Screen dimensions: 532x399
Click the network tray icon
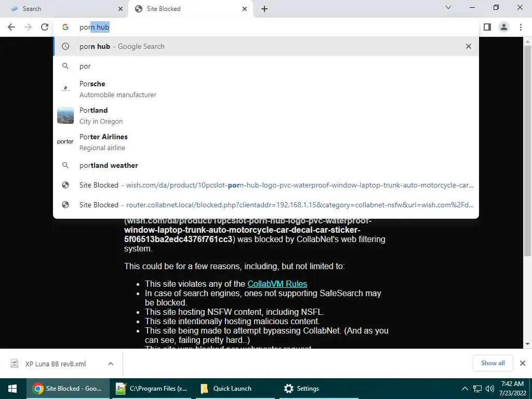point(477,389)
